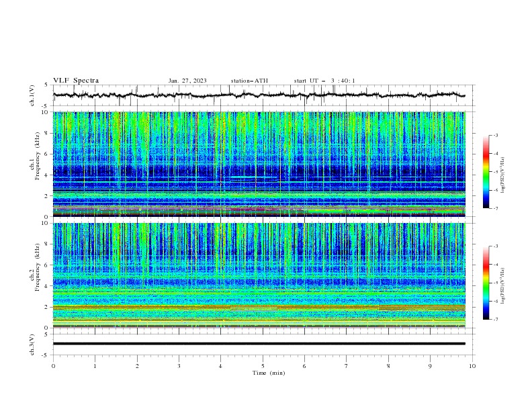The image size is (532, 411).
Task: Click the ch.1 'log(PSD)(V²/Hz)' colorbar label
Action: [503, 175]
